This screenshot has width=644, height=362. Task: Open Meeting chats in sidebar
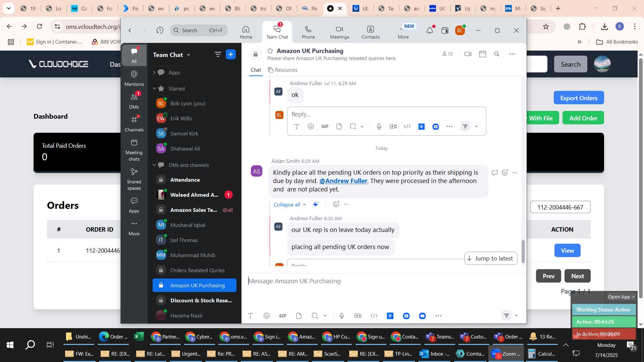(134, 150)
